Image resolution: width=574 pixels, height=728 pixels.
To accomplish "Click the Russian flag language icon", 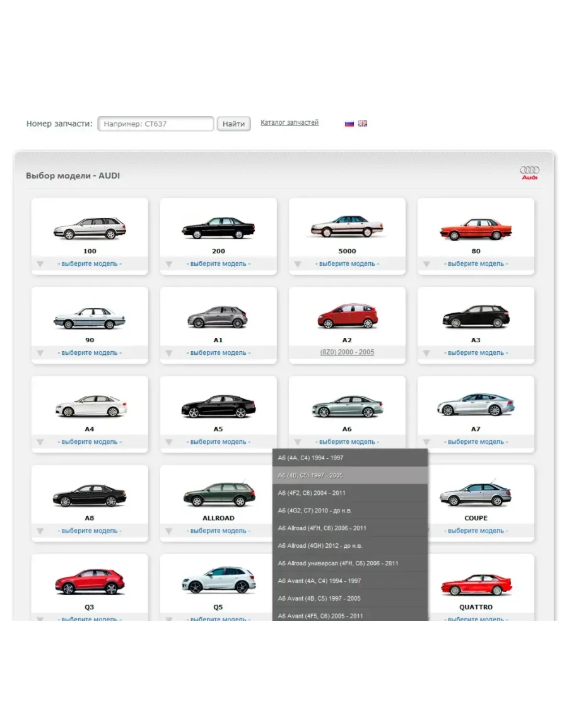I will tap(349, 124).
